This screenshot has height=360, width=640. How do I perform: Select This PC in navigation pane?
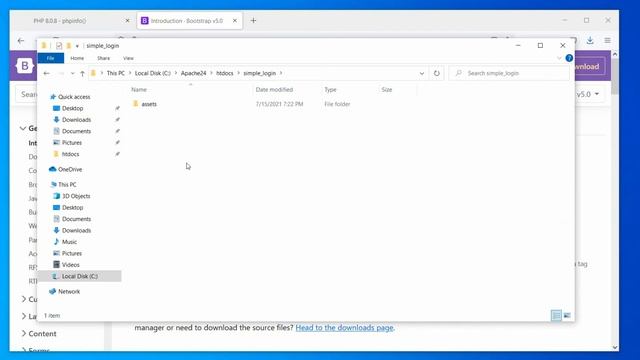pyautogui.click(x=67, y=184)
